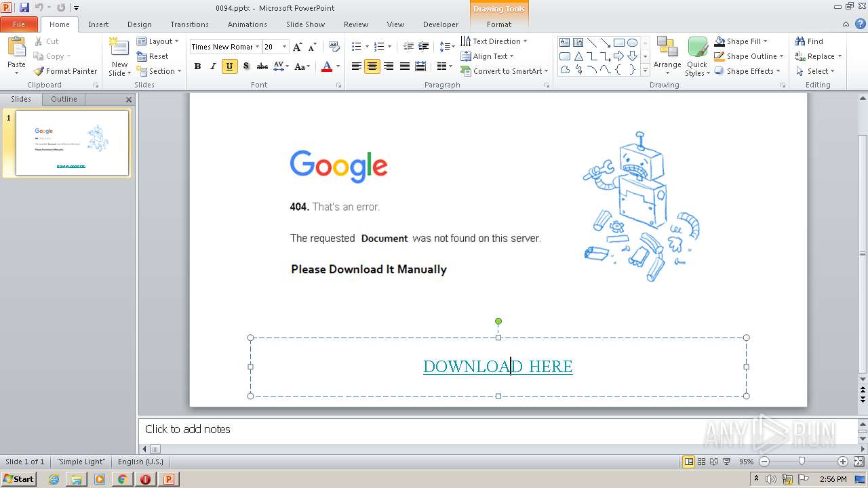Insert a New Slide icon
This screenshot has height=488, width=868.
pyautogui.click(x=119, y=47)
